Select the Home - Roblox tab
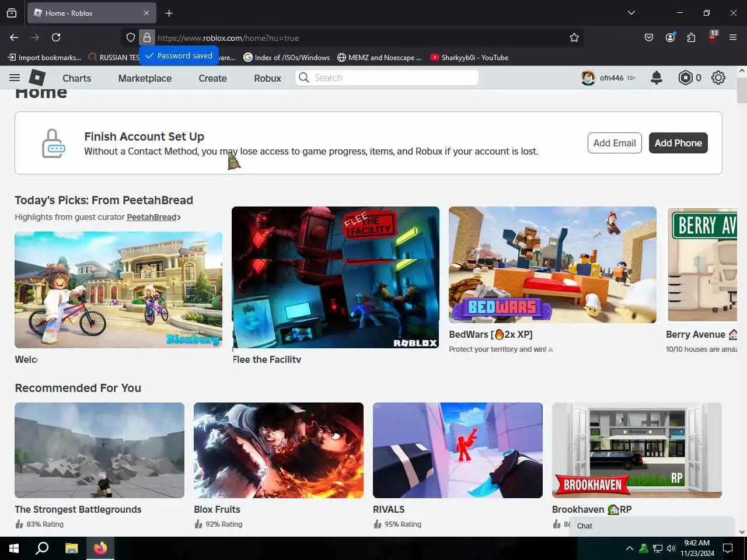 [x=91, y=13]
